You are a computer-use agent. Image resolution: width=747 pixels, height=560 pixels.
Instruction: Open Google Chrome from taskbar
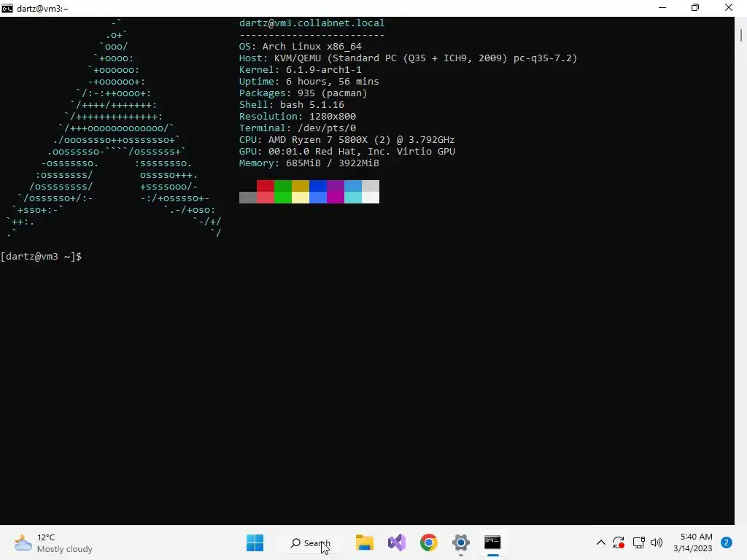429,542
